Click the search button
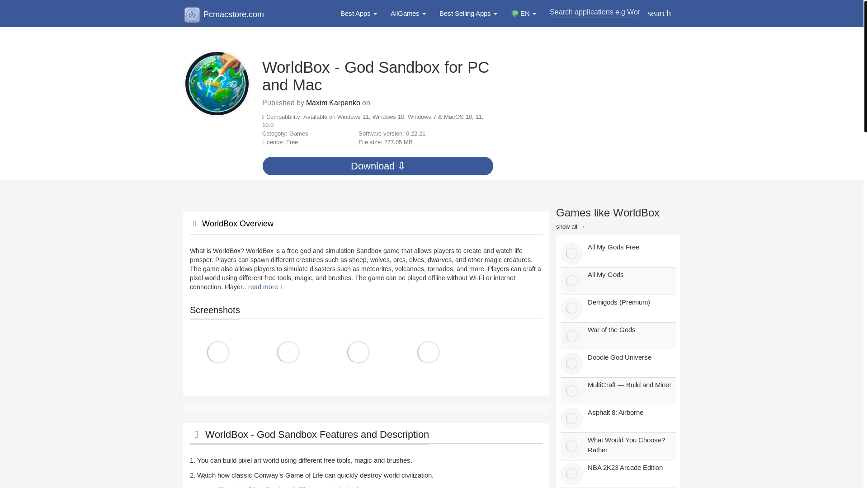The image size is (868, 488). [x=659, y=13]
